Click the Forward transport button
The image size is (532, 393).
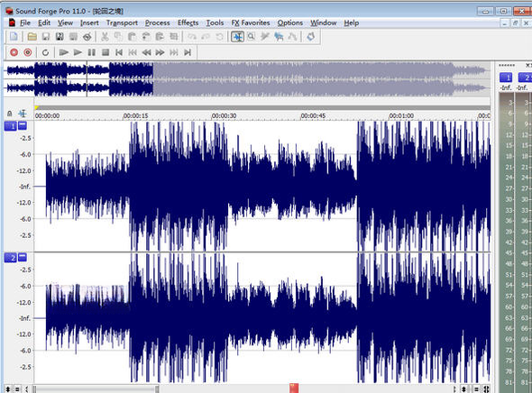160,52
